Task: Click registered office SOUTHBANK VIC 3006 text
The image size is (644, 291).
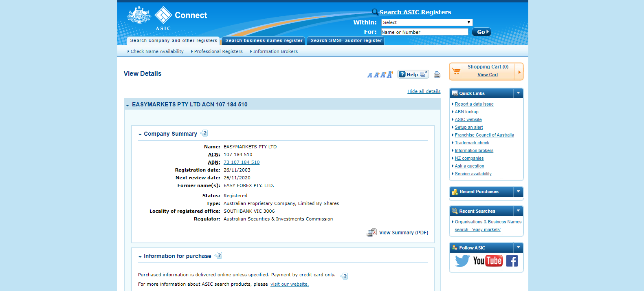Action: pos(249,211)
